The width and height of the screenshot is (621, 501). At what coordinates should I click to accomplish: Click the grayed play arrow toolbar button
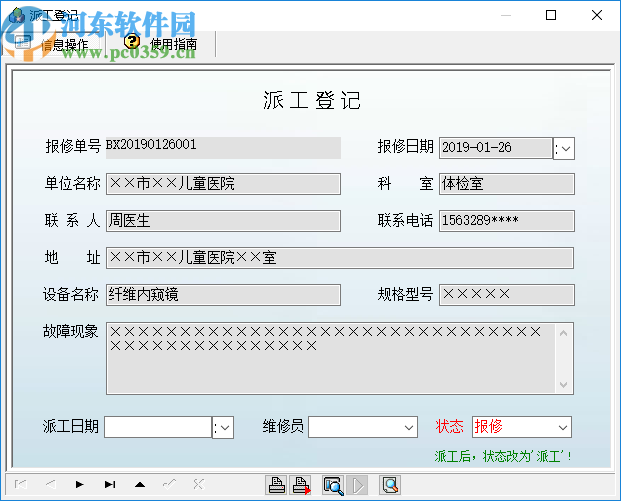357,485
